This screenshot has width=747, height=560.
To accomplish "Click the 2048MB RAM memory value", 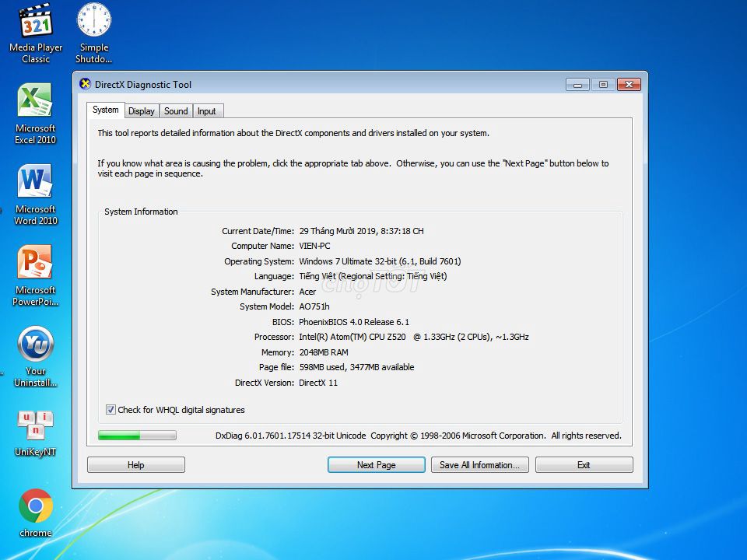I will click(324, 352).
